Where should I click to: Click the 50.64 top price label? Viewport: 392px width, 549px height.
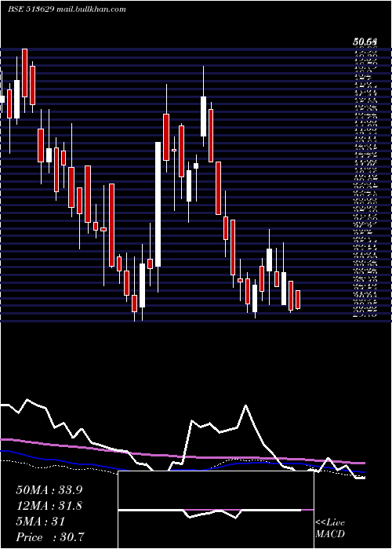click(x=365, y=42)
